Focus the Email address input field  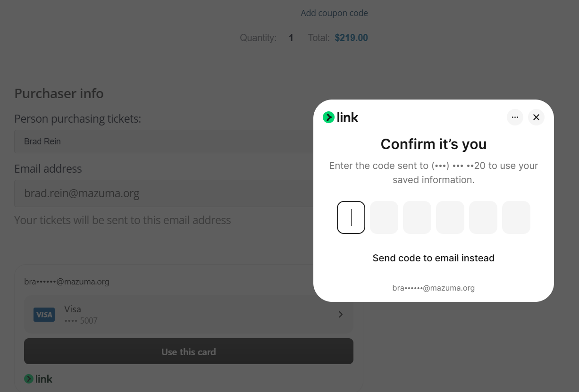click(x=160, y=193)
